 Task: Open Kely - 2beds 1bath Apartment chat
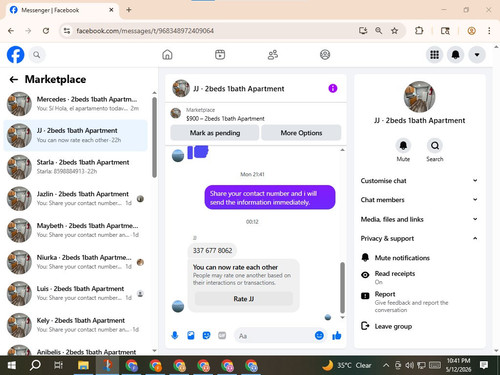pos(76,325)
